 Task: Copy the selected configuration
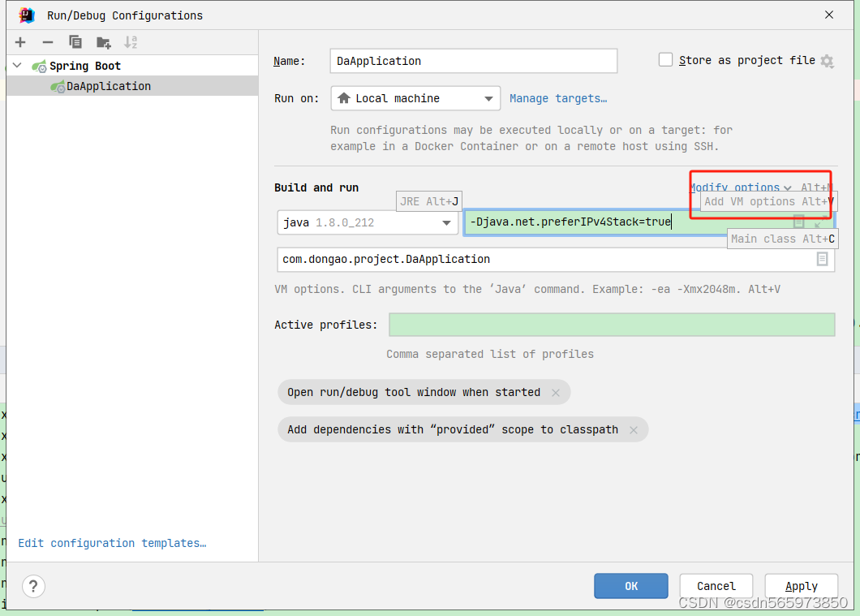pos(75,41)
